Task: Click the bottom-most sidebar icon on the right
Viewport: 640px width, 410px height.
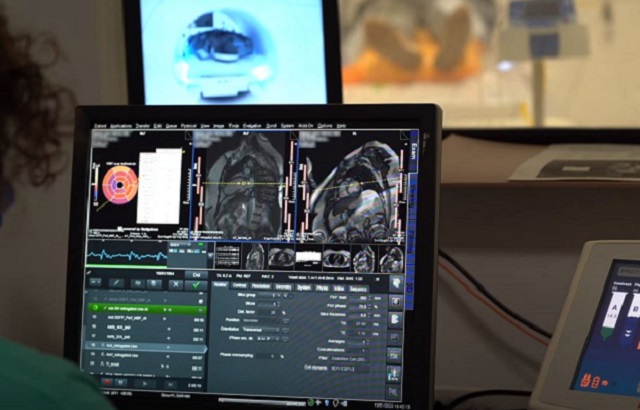Action: tap(393, 392)
